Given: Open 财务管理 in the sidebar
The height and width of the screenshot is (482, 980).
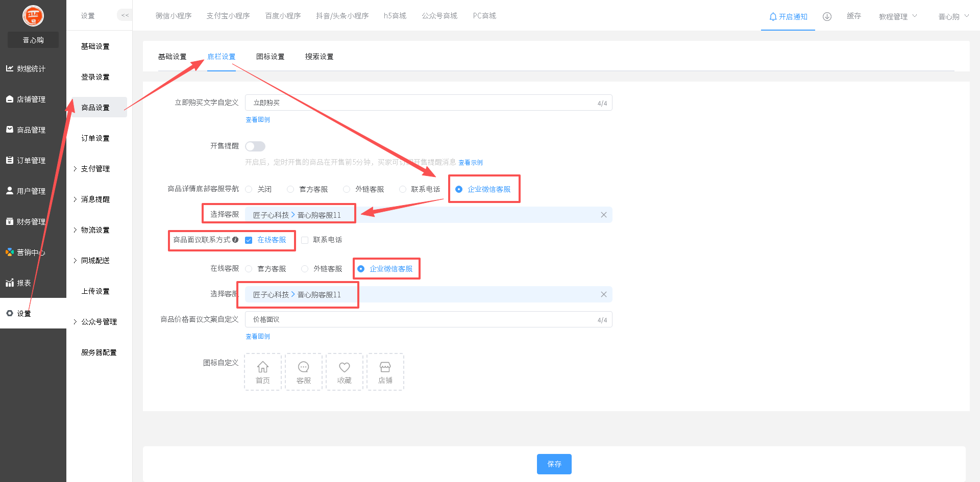Looking at the screenshot, I should click(x=26, y=221).
